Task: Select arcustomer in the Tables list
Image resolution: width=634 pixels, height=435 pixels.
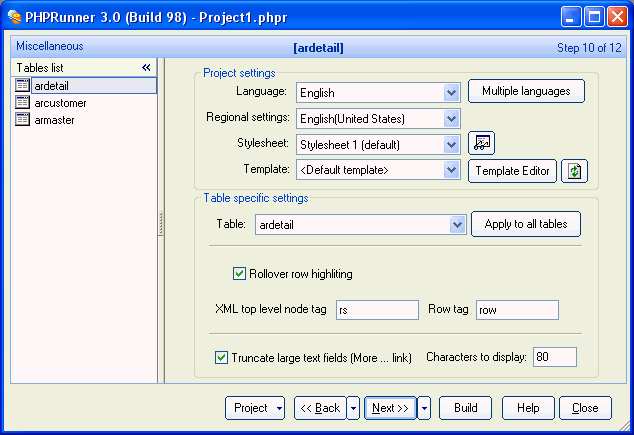Action: click(x=60, y=103)
